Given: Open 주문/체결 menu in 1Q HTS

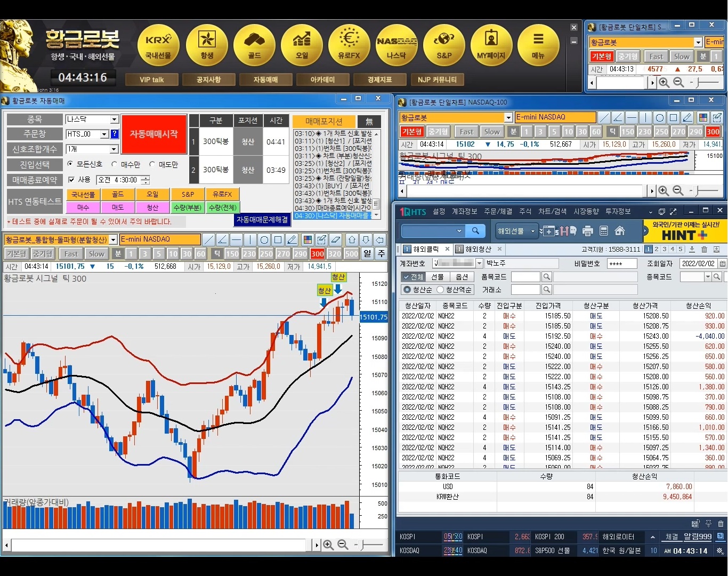Looking at the screenshot, I should tap(498, 212).
